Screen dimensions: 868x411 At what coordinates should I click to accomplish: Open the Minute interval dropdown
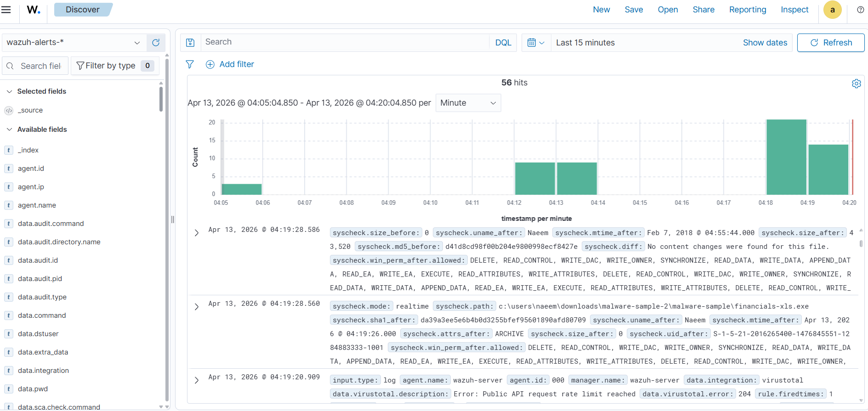tap(468, 103)
